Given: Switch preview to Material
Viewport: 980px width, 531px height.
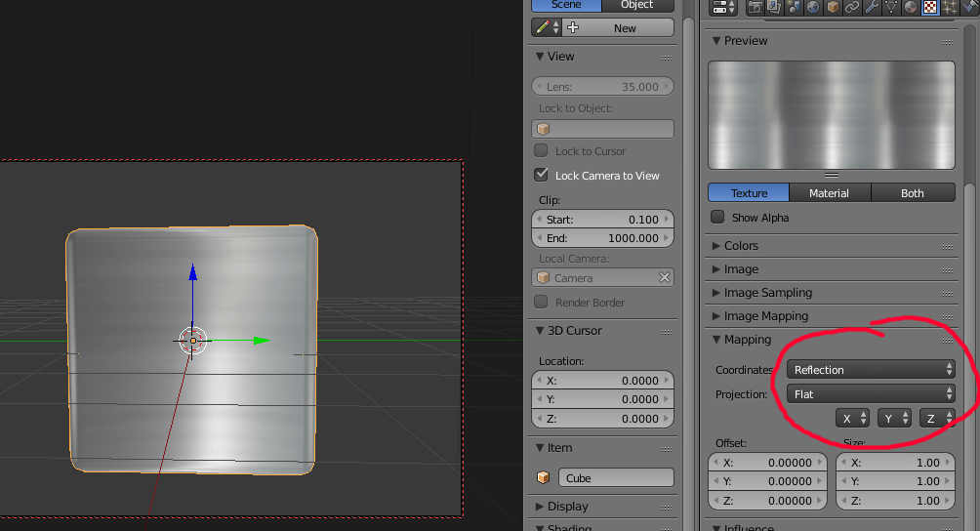Looking at the screenshot, I should point(830,193).
